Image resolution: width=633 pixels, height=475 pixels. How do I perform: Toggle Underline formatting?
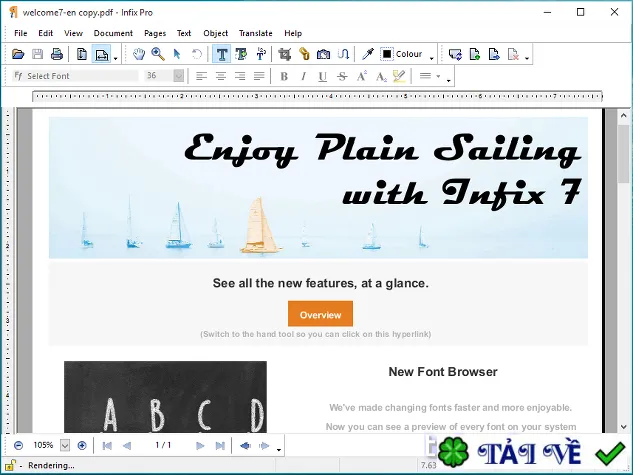[322, 76]
